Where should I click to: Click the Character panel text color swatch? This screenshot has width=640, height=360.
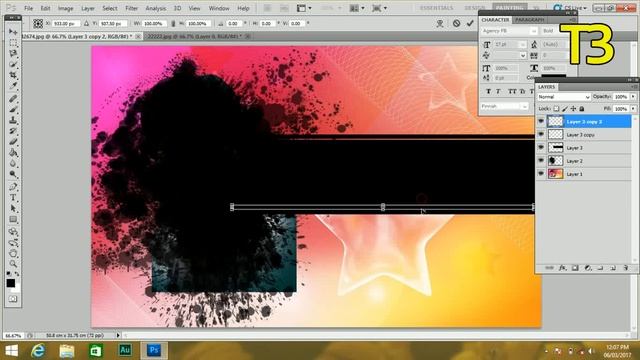(553, 76)
